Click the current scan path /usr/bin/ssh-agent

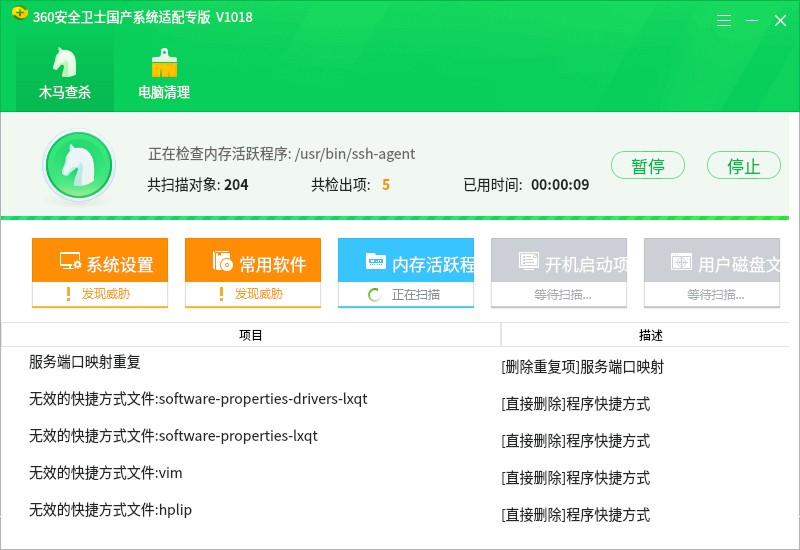click(355, 154)
